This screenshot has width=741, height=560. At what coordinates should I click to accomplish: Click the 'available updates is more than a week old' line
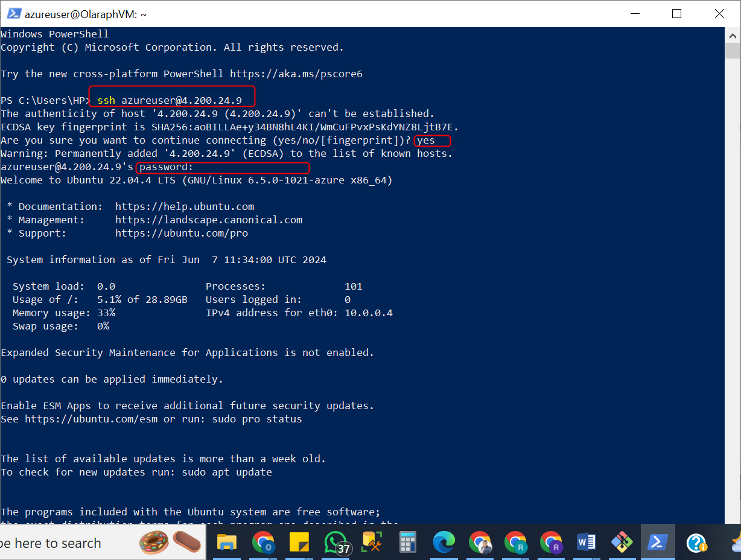pyautogui.click(x=164, y=459)
